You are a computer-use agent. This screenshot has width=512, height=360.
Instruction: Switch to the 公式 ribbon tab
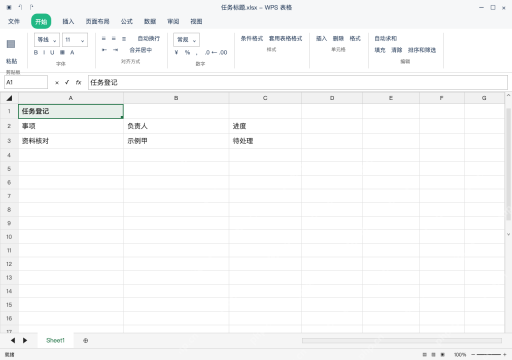(x=127, y=21)
